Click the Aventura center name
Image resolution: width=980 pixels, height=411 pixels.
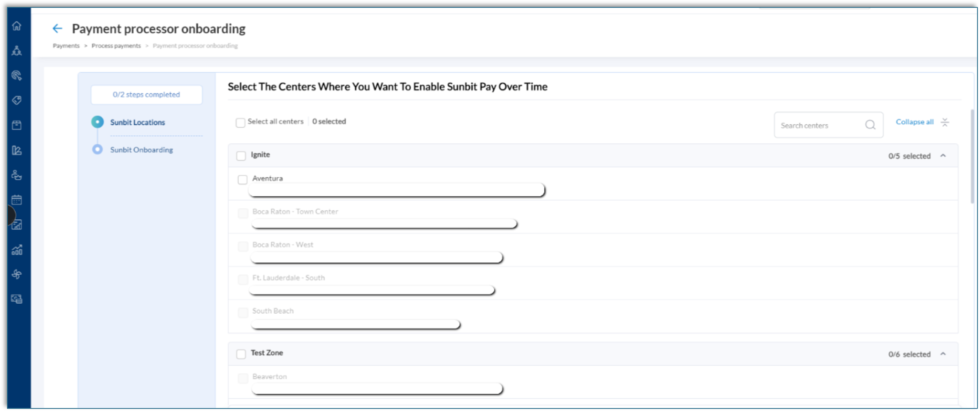(267, 178)
